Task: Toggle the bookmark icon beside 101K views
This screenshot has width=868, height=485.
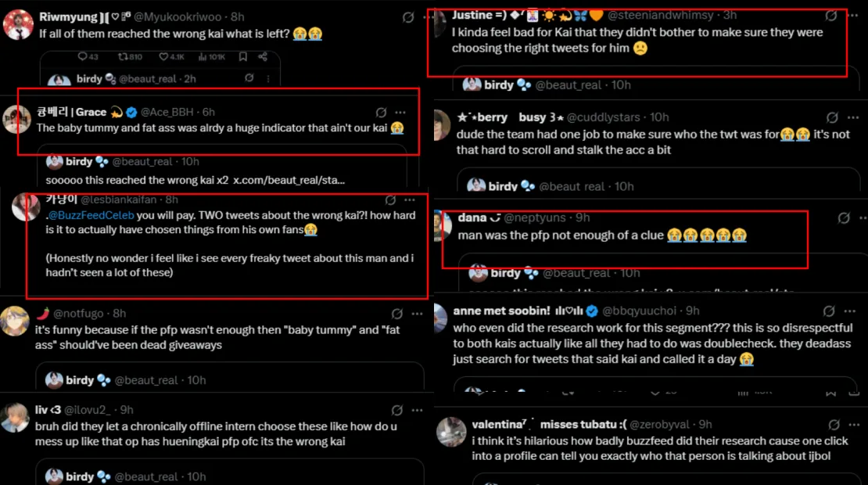Action: click(243, 56)
